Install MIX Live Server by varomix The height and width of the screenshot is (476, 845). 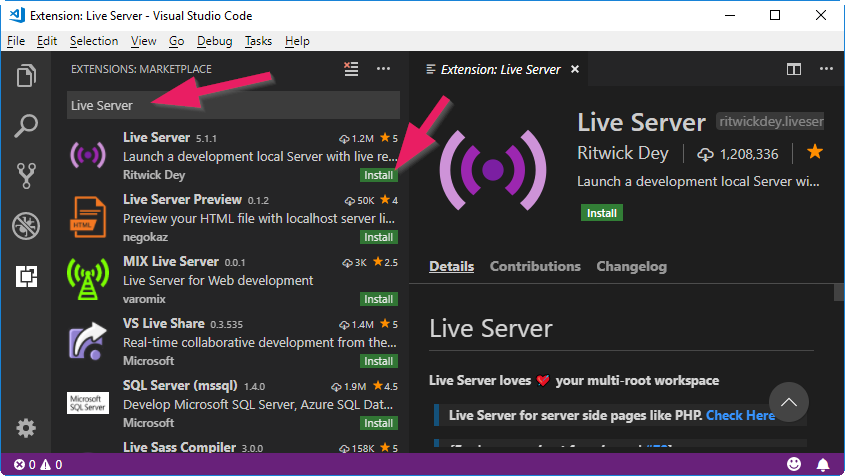pyautogui.click(x=378, y=299)
